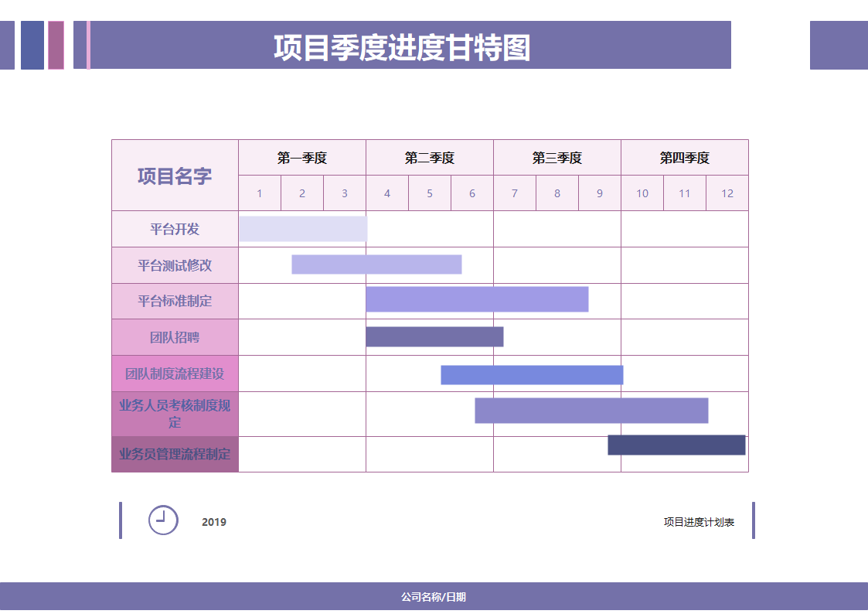Screen dimensions: 868x614
Task: Select the title 项目季度进度甘特图
Action: point(403,48)
